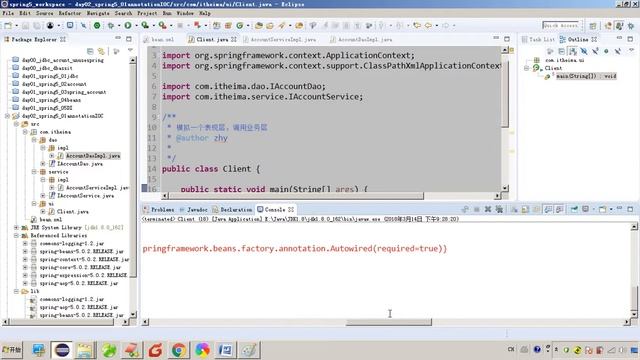Click the Quick Access input field
This screenshot has width=640, height=360.
tap(560, 25)
